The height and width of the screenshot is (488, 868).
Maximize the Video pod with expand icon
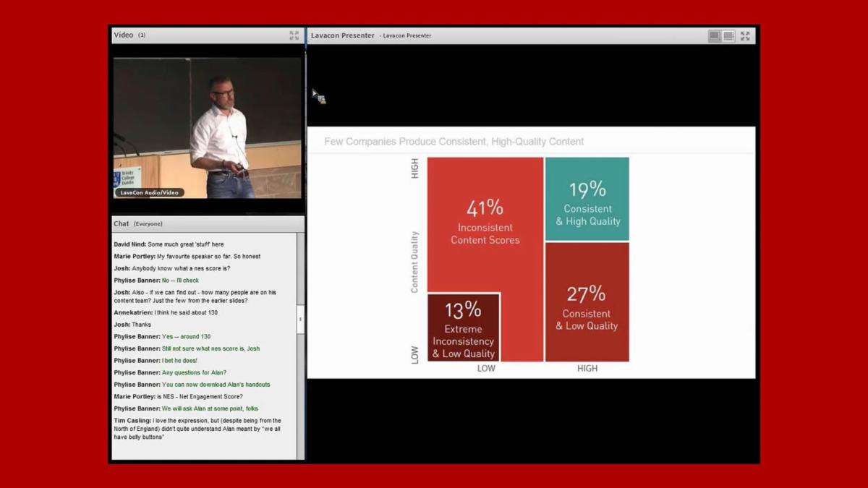(294, 35)
